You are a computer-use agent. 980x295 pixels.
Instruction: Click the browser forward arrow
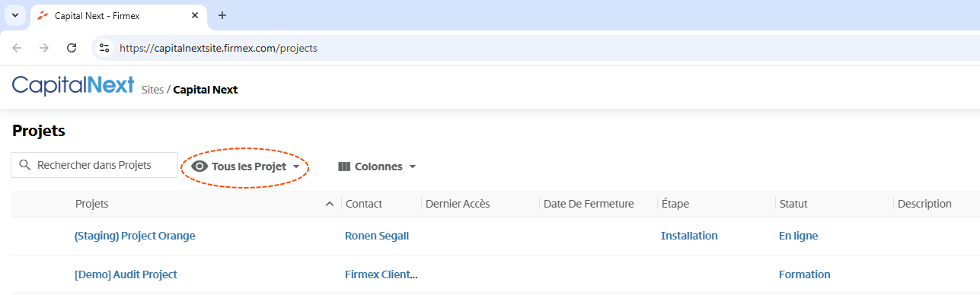coord(44,48)
